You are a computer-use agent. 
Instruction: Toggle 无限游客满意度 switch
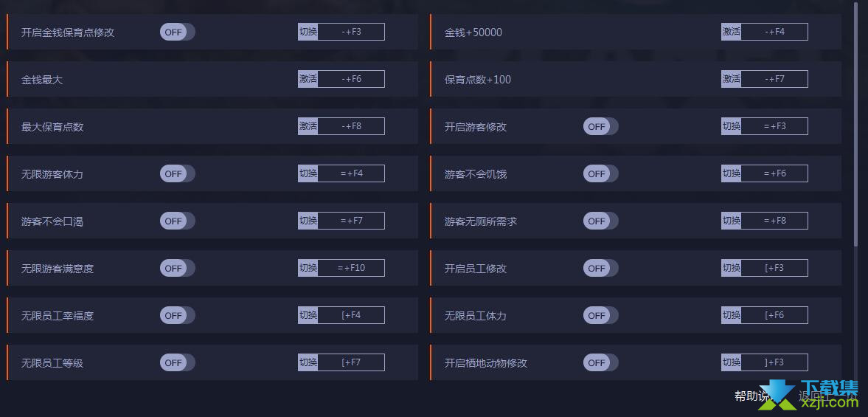(177, 268)
